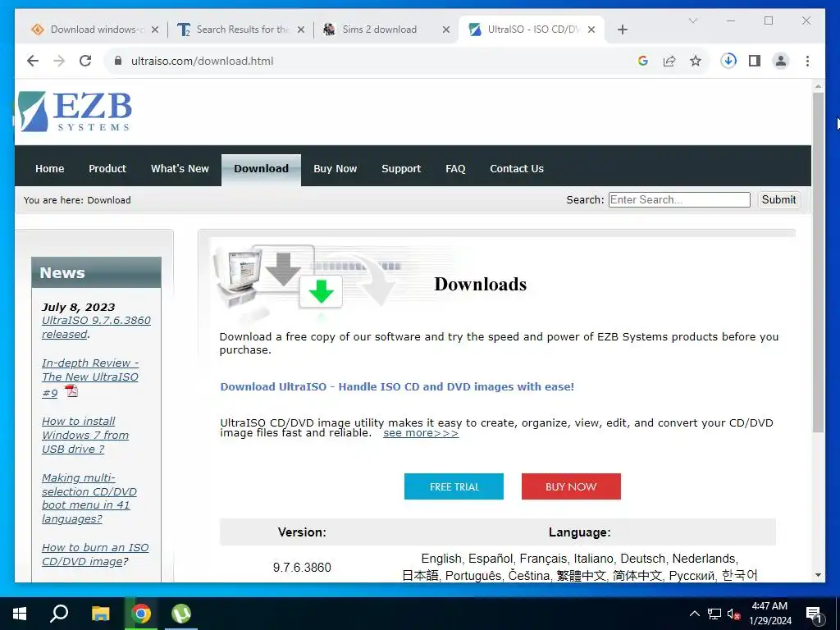Click the red BUY NOW button
Image resolution: width=840 pixels, height=630 pixels.
[571, 486]
